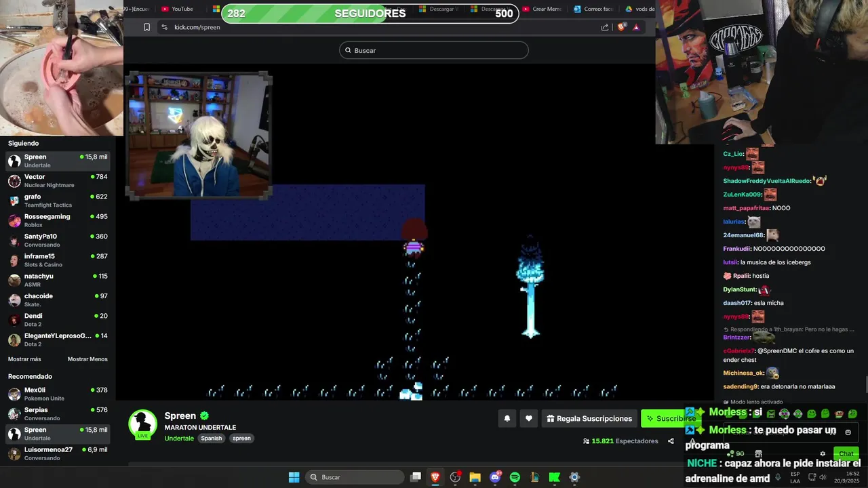This screenshot has width=868, height=488.
Task: Click the Windows taskbar Buscar search field
Action: (356, 477)
